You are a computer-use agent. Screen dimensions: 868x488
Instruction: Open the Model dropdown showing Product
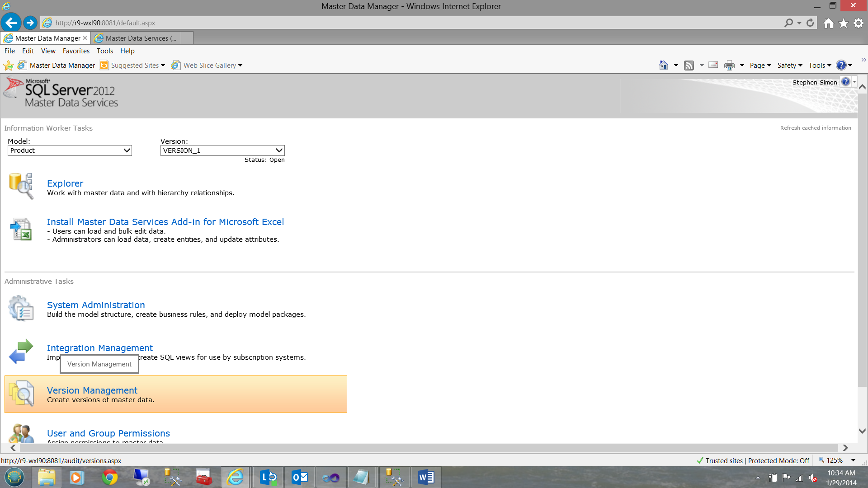click(70, 150)
